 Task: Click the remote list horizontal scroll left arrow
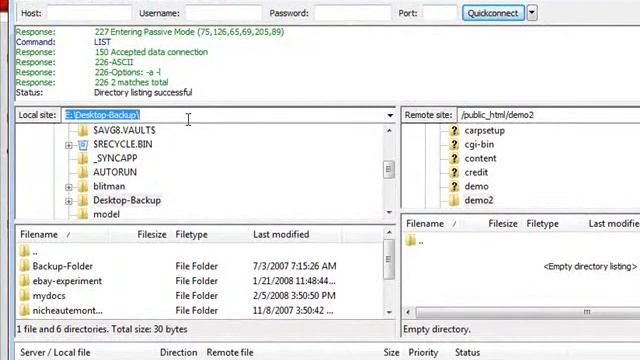click(408, 312)
